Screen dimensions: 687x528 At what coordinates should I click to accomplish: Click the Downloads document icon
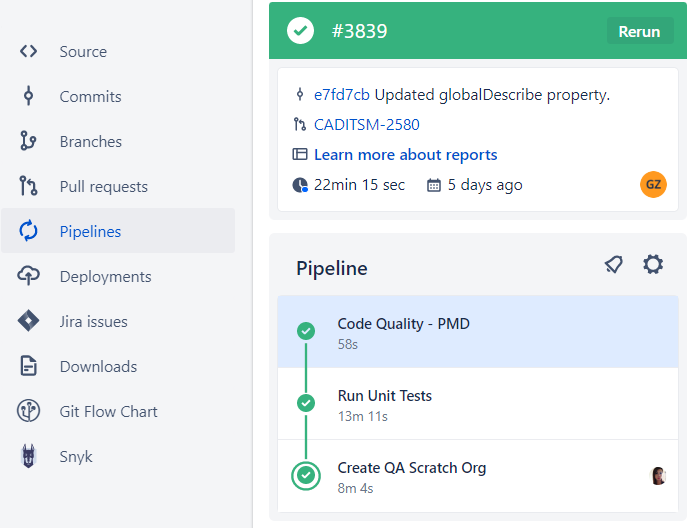pos(28,366)
